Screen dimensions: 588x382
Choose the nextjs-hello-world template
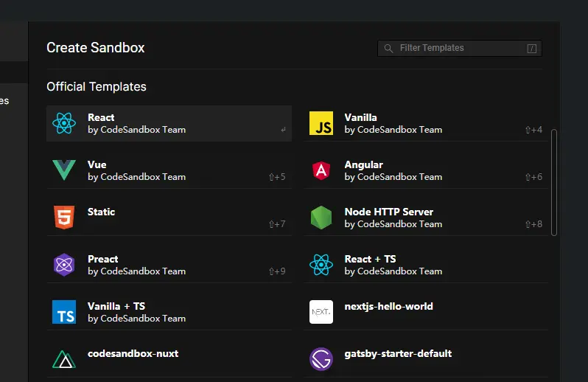388,306
